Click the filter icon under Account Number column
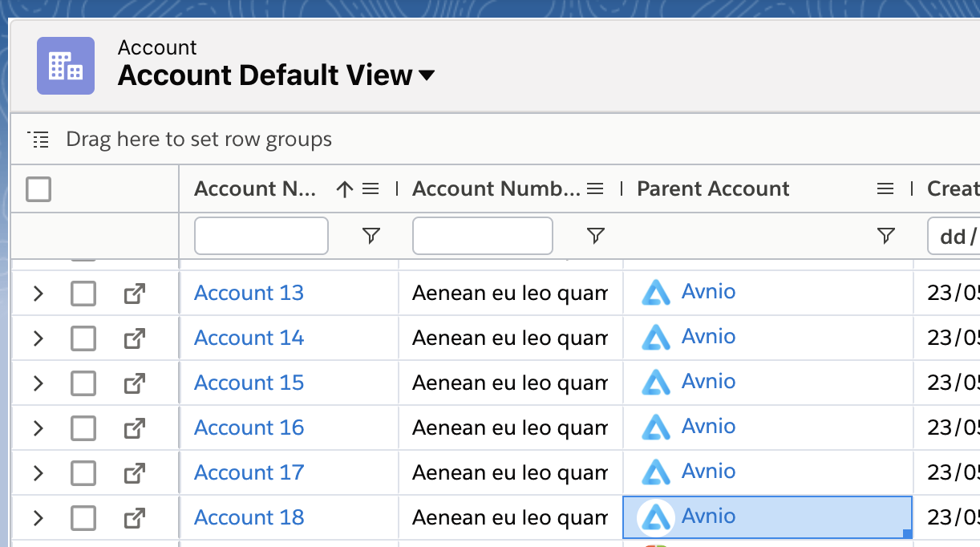980x547 pixels. click(x=595, y=236)
